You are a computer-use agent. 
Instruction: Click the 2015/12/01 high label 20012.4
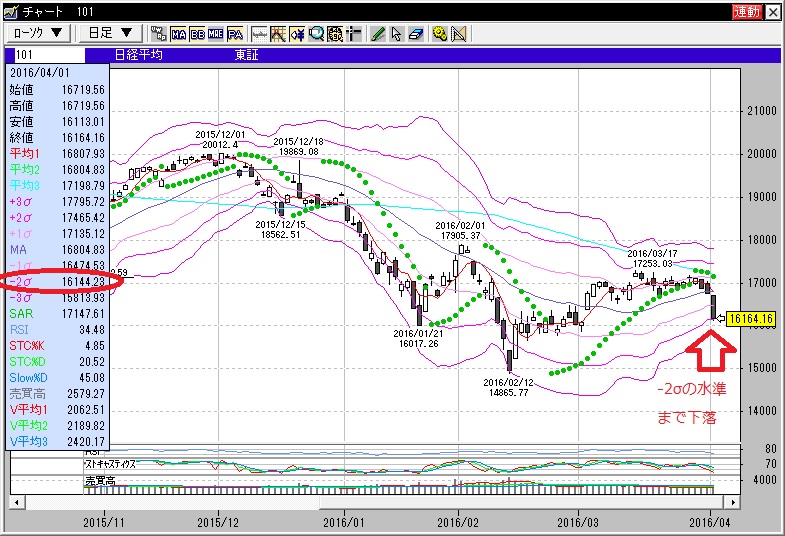coord(220,140)
